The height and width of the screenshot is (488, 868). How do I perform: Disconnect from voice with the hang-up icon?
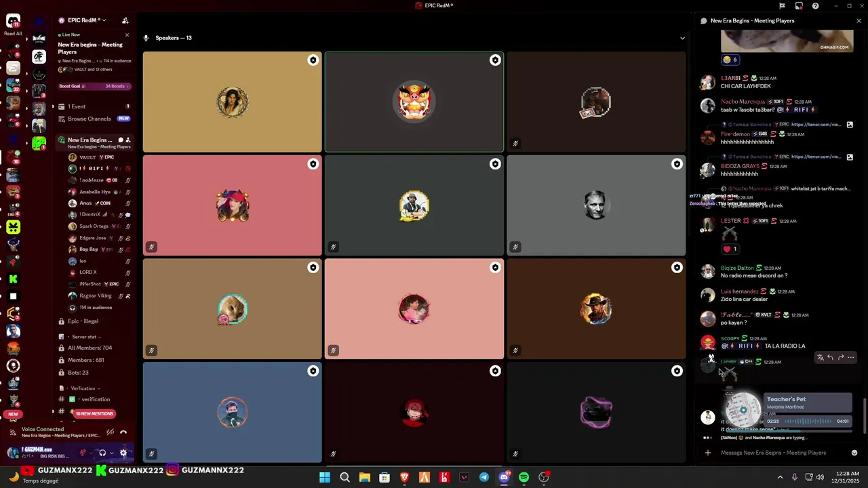click(123, 432)
